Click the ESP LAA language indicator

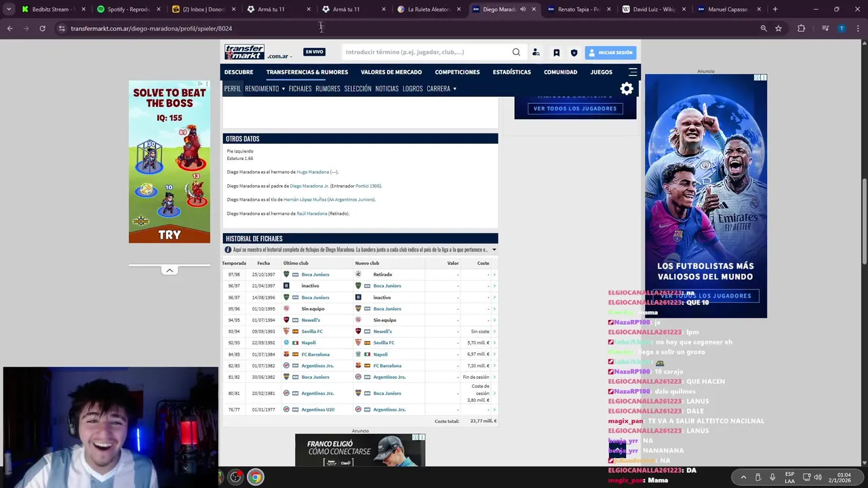tap(790, 477)
